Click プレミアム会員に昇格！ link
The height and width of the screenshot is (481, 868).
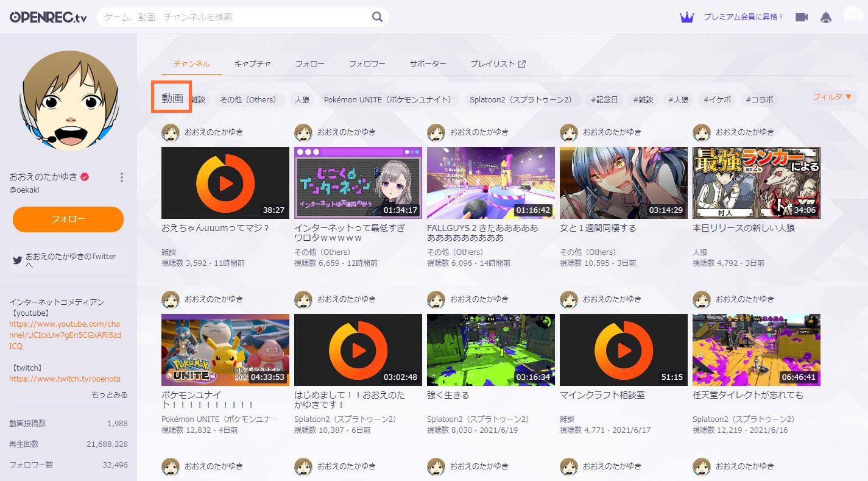click(743, 17)
